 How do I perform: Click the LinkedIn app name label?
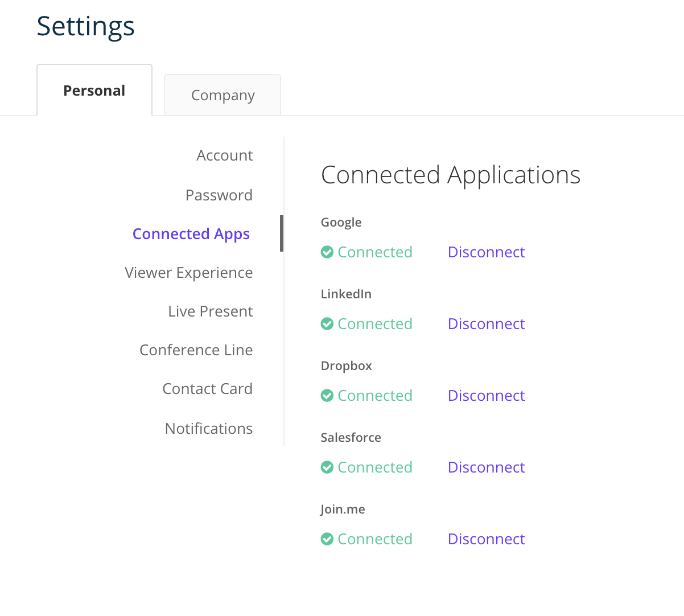pos(346,294)
